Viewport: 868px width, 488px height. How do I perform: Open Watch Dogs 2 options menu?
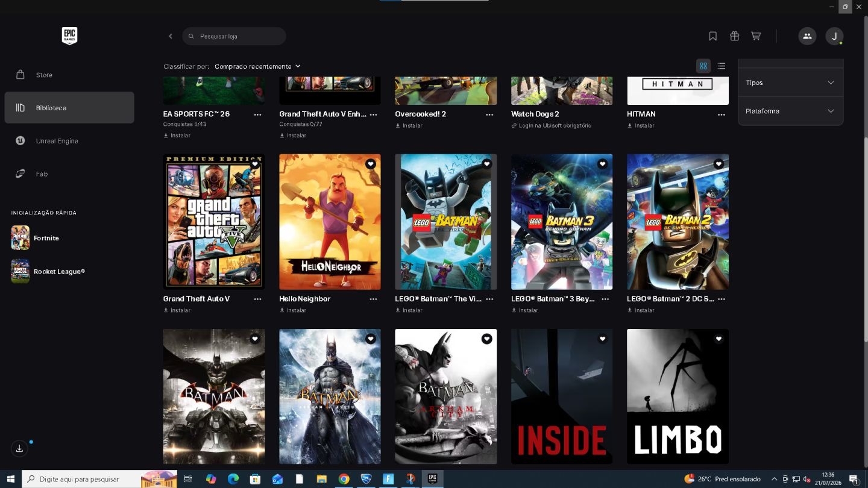[605, 114]
